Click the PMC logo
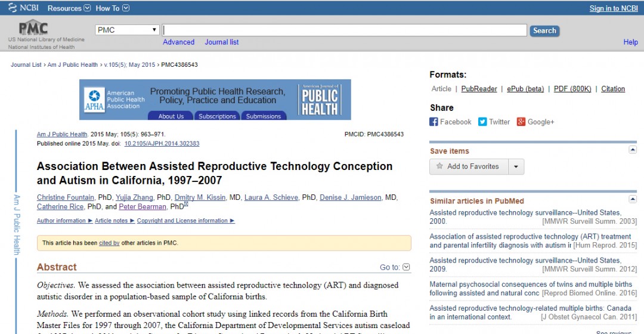Viewport: 644px width, 334px height. click(x=32, y=28)
